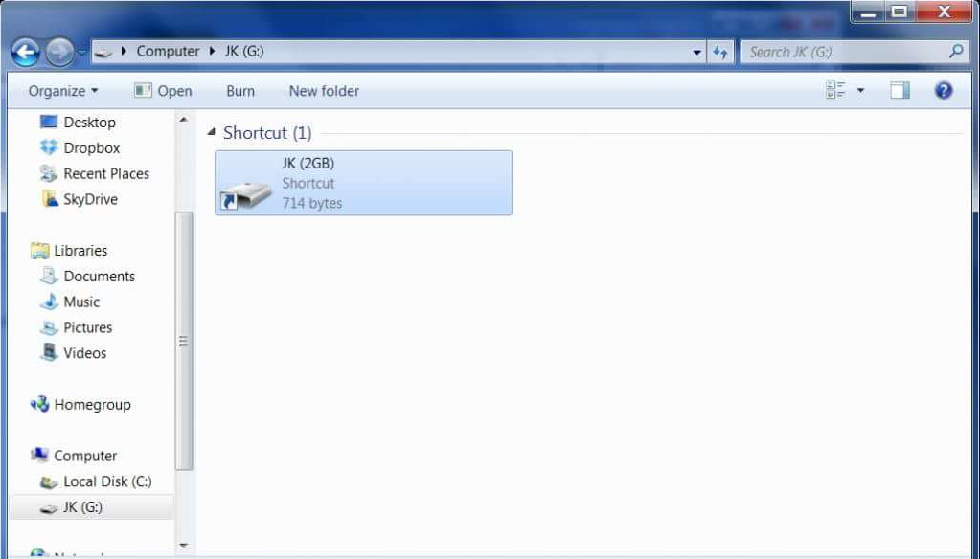Toggle the preview pane
This screenshot has width=980, height=559.
900,91
